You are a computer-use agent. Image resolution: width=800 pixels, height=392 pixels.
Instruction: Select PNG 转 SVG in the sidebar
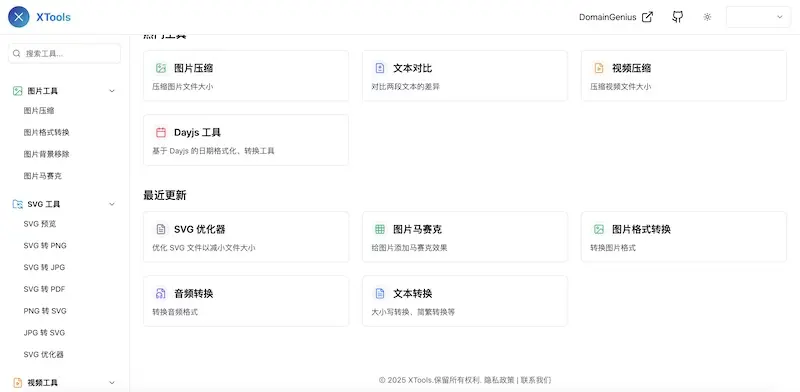(x=45, y=311)
